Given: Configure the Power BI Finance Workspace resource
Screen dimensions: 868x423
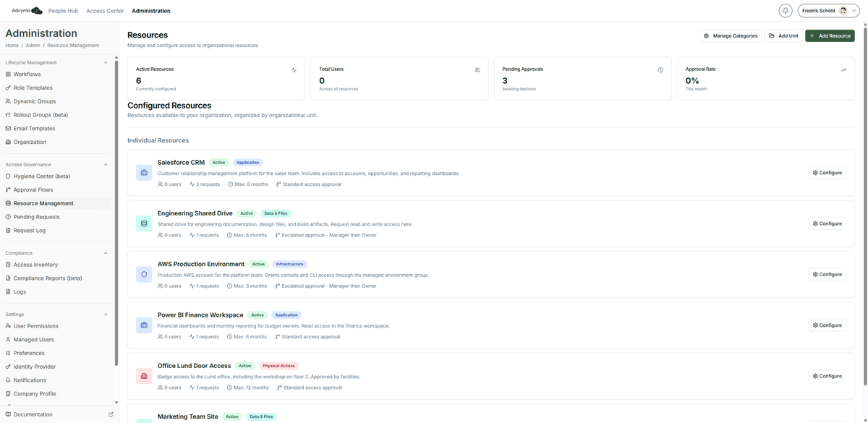Looking at the screenshot, I should [827, 325].
